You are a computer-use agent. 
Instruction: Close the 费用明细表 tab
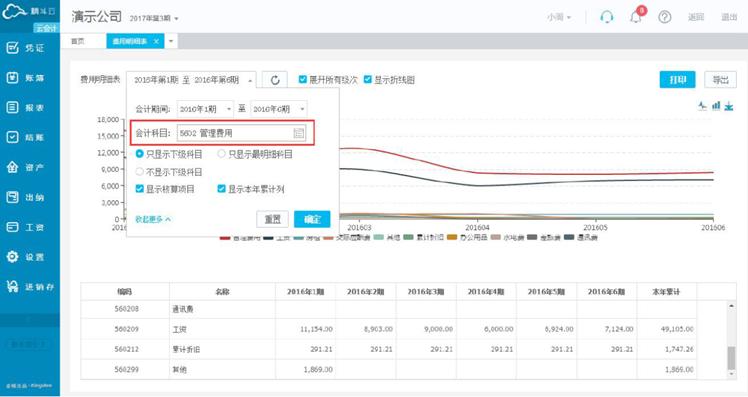pyautogui.click(x=156, y=42)
